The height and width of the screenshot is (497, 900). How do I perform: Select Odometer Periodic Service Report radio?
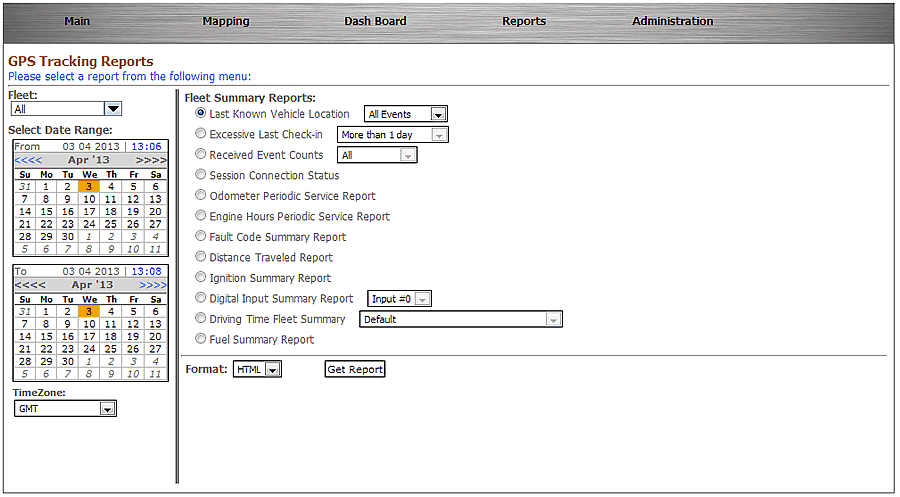[200, 195]
